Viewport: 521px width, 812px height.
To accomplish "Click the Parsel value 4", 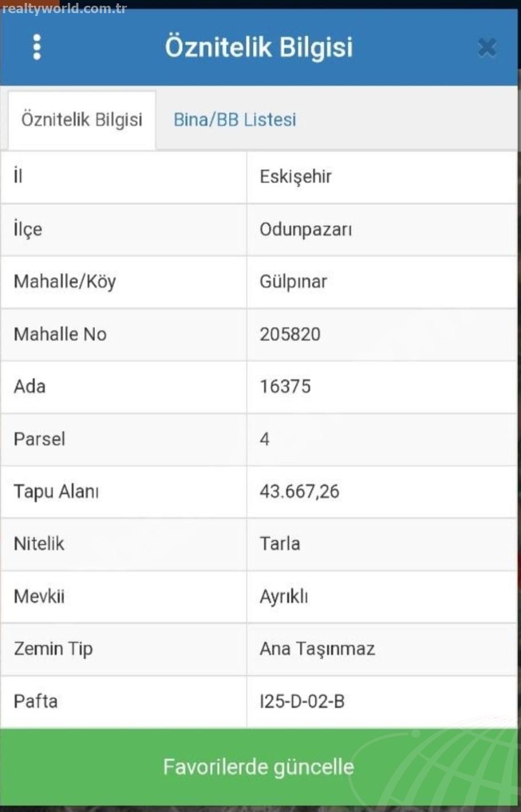I will tap(264, 439).
